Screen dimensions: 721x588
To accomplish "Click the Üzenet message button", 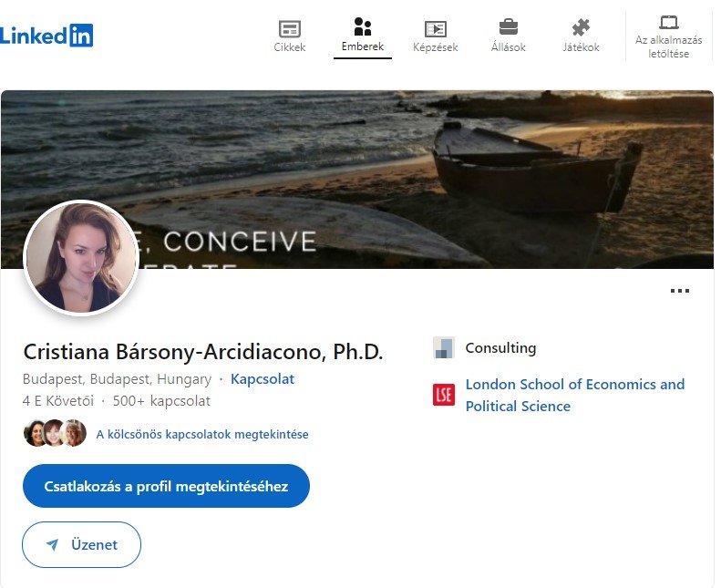I will point(81,544).
